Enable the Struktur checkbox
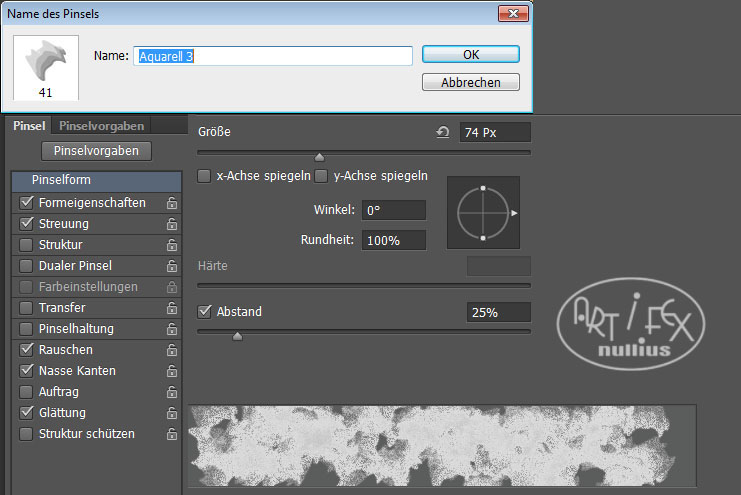 pyautogui.click(x=26, y=245)
